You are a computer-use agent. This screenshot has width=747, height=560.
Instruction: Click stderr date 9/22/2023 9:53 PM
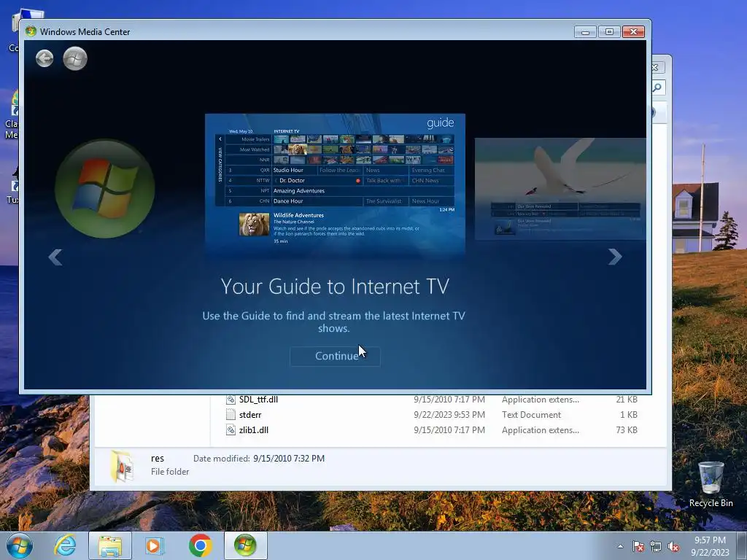(449, 415)
